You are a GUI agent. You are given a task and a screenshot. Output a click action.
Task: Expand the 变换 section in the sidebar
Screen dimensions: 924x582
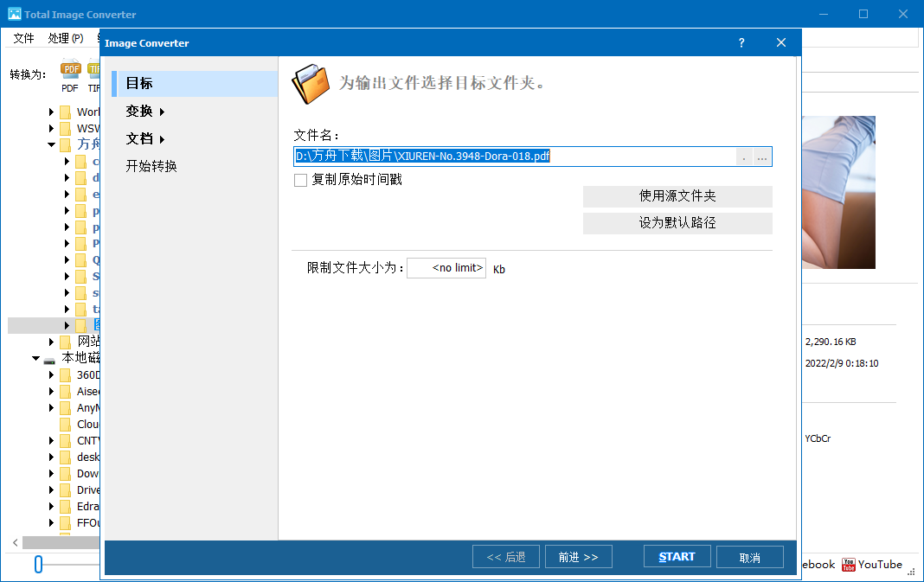143,111
